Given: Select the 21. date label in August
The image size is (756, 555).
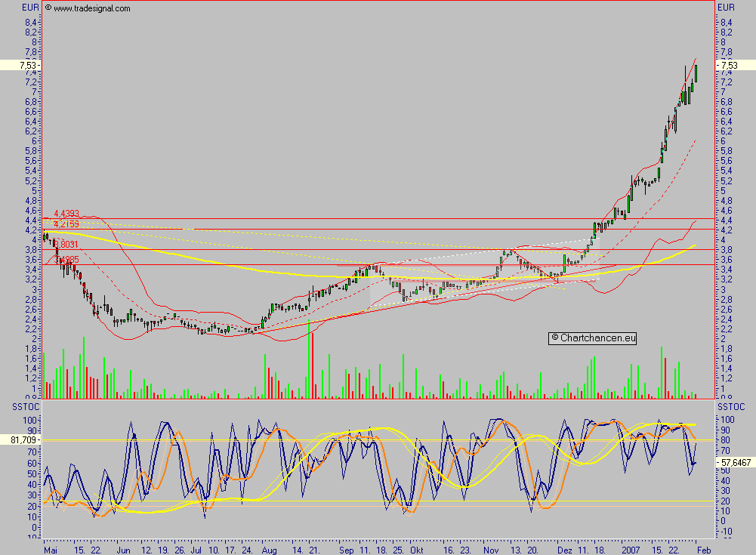Looking at the screenshot, I should point(314,550).
